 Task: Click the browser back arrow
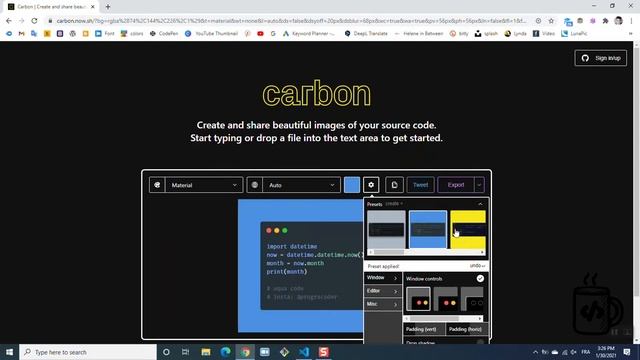(x=9, y=21)
